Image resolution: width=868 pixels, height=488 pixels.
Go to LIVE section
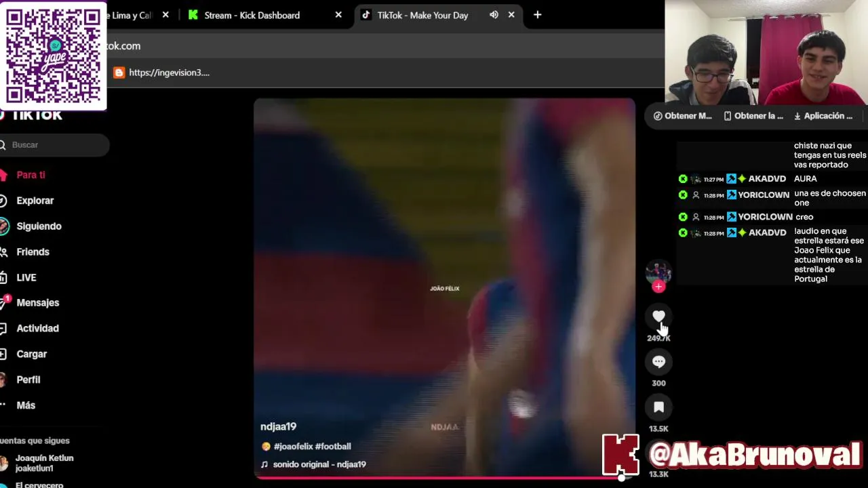(26, 278)
